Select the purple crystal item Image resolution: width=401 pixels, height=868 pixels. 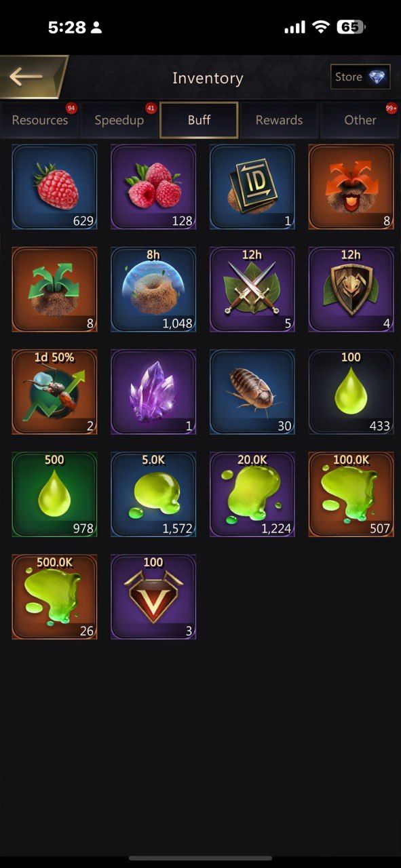click(153, 392)
